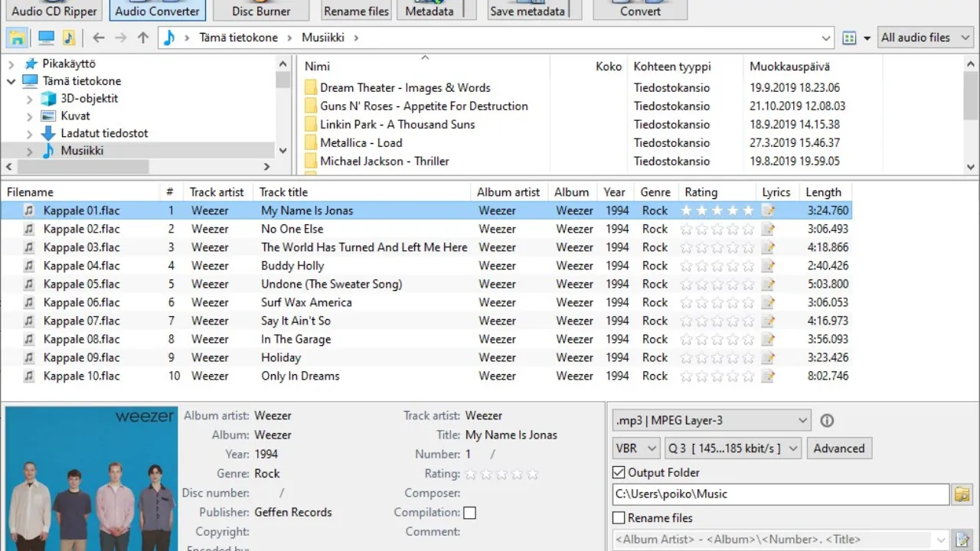Go forward with the right arrow
Image resolution: width=980 pixels, height=551 pixels.
120,37
